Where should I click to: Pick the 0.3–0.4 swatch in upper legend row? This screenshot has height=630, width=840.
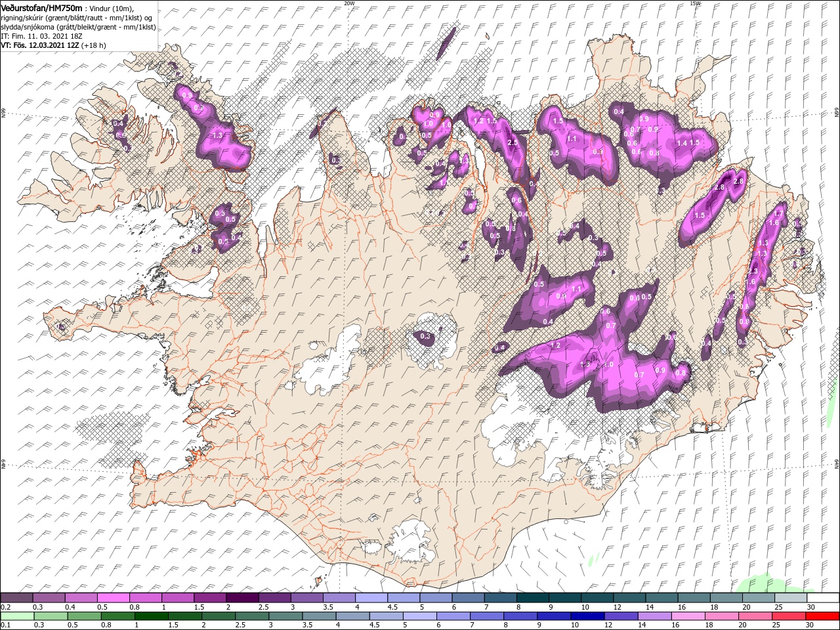click(x=49, y=598)
